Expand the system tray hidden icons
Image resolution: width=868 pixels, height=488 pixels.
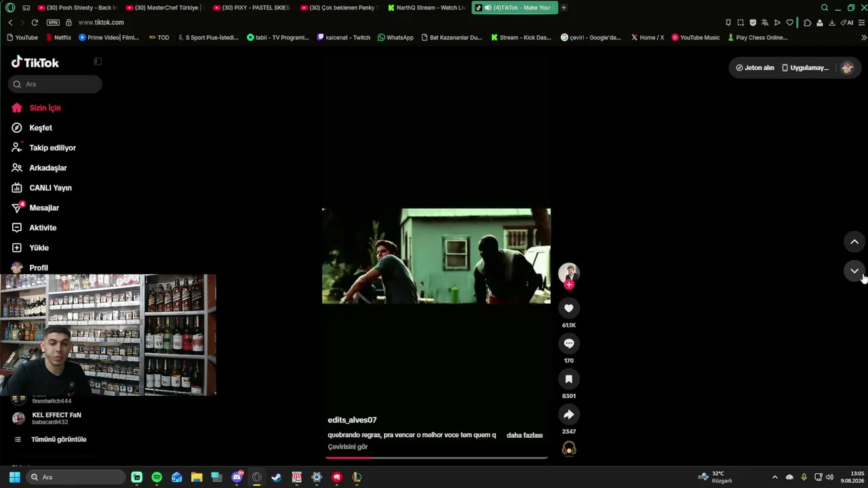[x=775, y=477]
